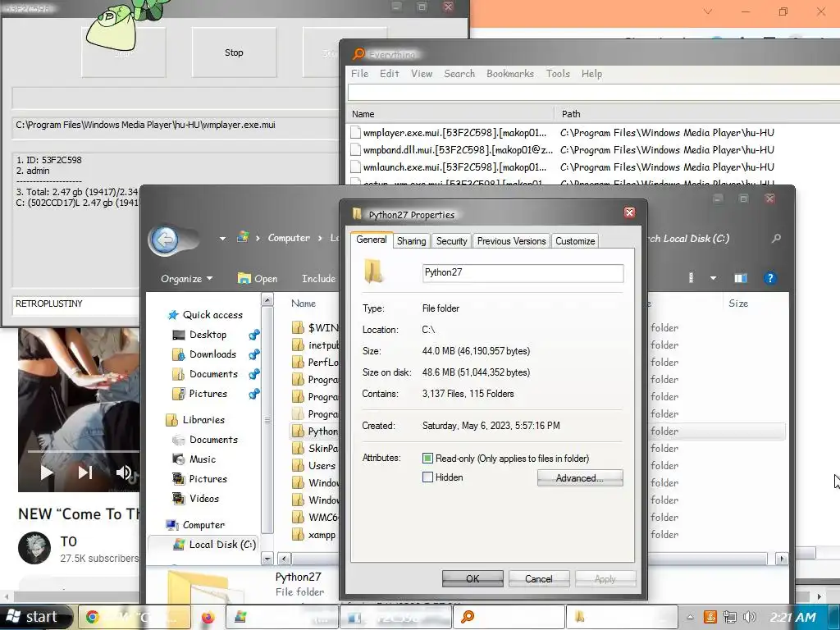Sort Explorer list by Size column
Image resolution: width=840 pixels, height=630 pixels.
click(738, 304)
